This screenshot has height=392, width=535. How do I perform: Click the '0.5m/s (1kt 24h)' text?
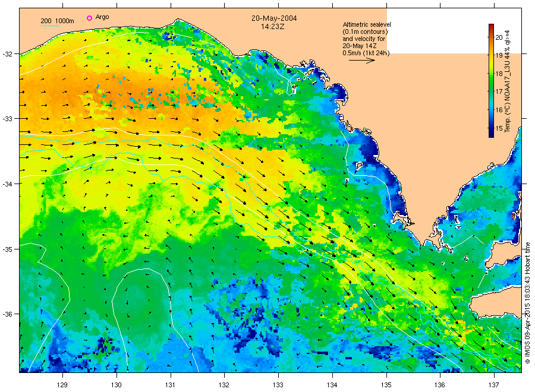coord(366,53)
